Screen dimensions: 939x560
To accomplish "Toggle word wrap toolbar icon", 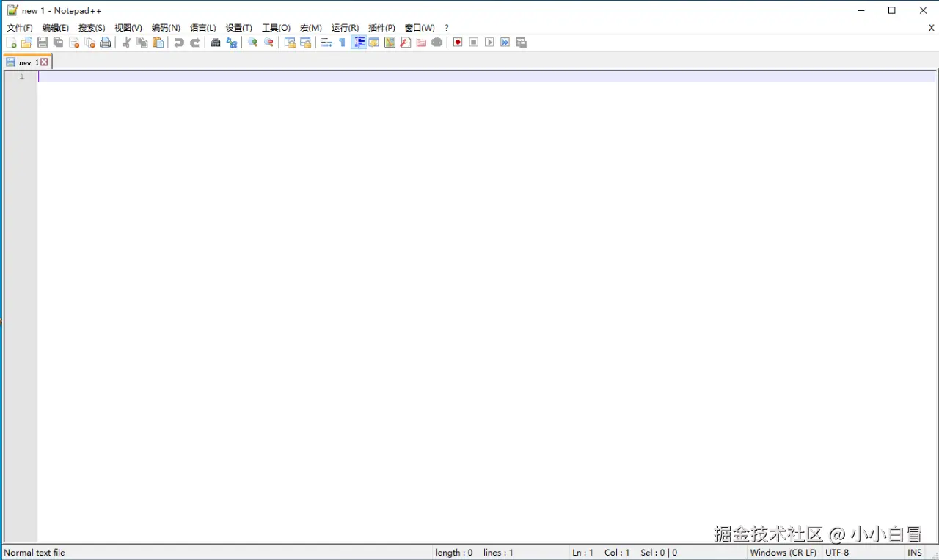I will [x=327, y=43].
